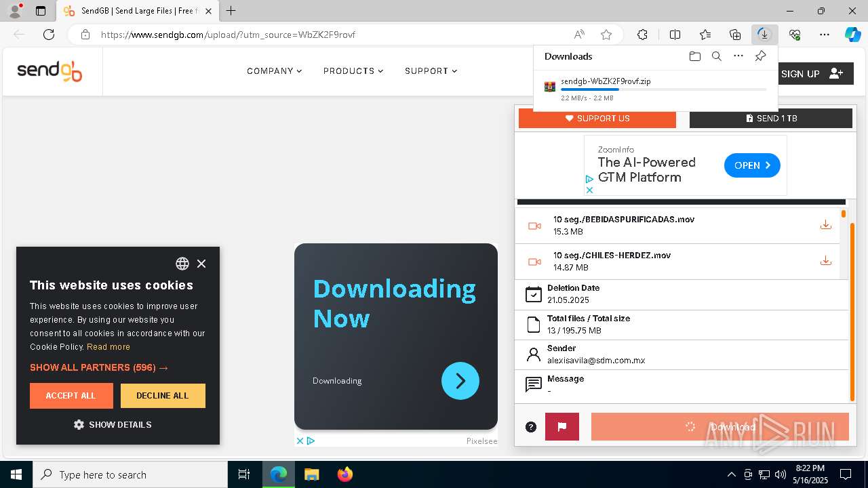Screen dimensions: 868x488
Task: Launch Firefox from taskbar
Action: click(345, 474)
